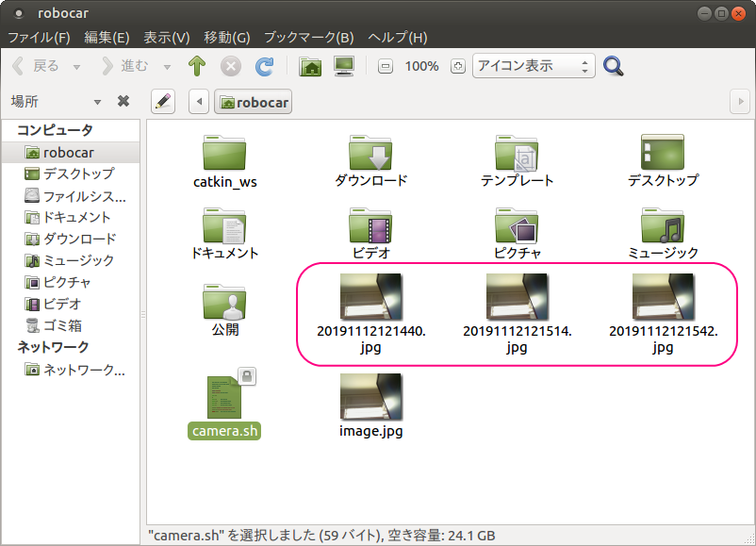Select ビデオ in the sidebar
The height and width of the screenshot is (546, 756).
click(71, 304)
